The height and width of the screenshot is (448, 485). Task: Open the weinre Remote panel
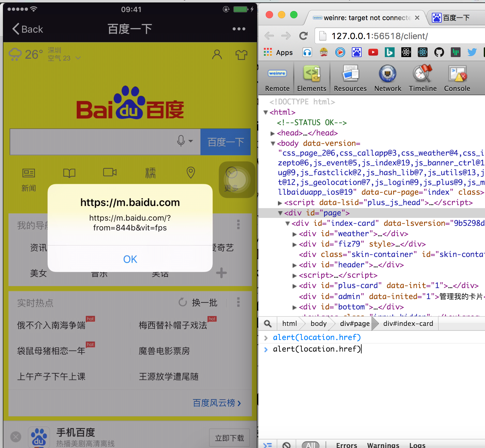277,78
